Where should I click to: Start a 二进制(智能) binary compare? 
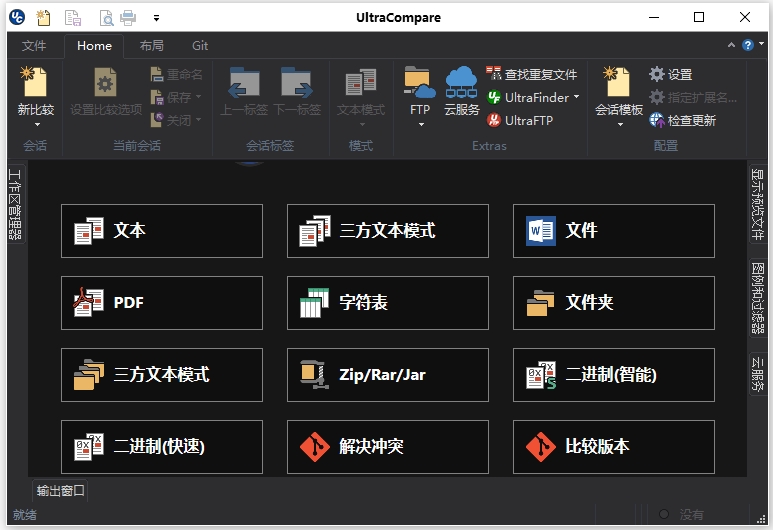[614, 375]
